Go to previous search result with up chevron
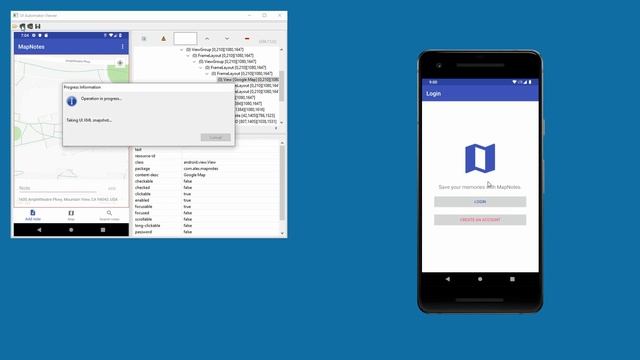Image resolution: width=640 pixels, height=360 pixels. tap(207, 39)
